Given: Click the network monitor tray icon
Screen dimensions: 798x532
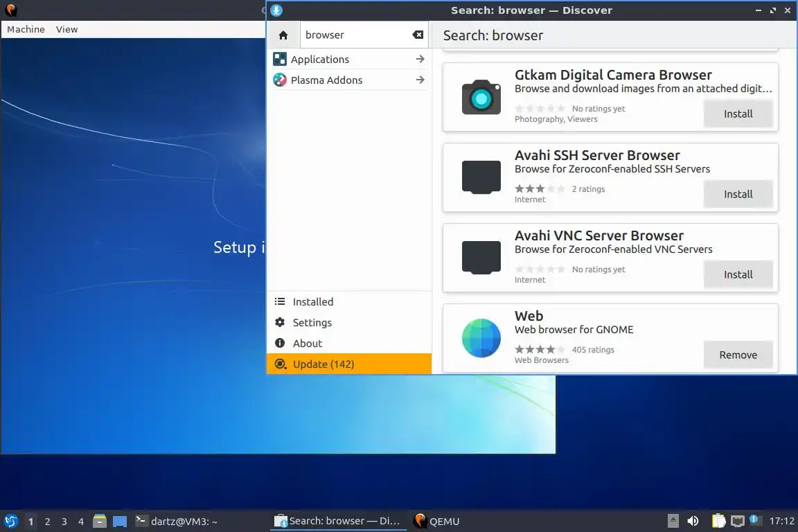Looking at the screenshot, I should [x=738, y=521].
